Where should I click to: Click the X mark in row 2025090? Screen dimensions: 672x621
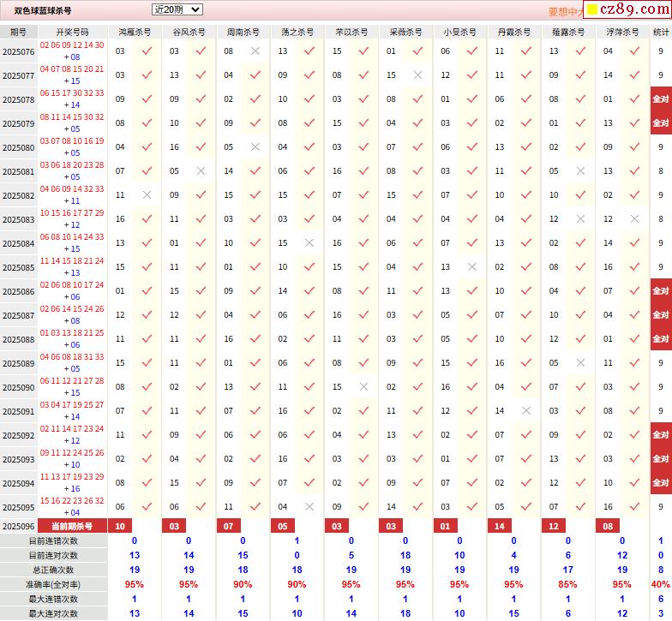click(x=363, y=387)
